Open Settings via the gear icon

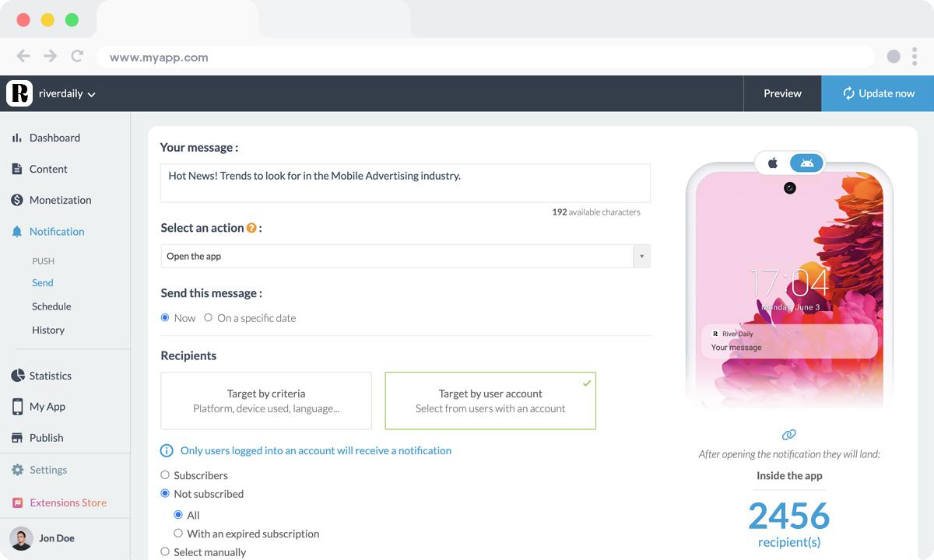17,470
